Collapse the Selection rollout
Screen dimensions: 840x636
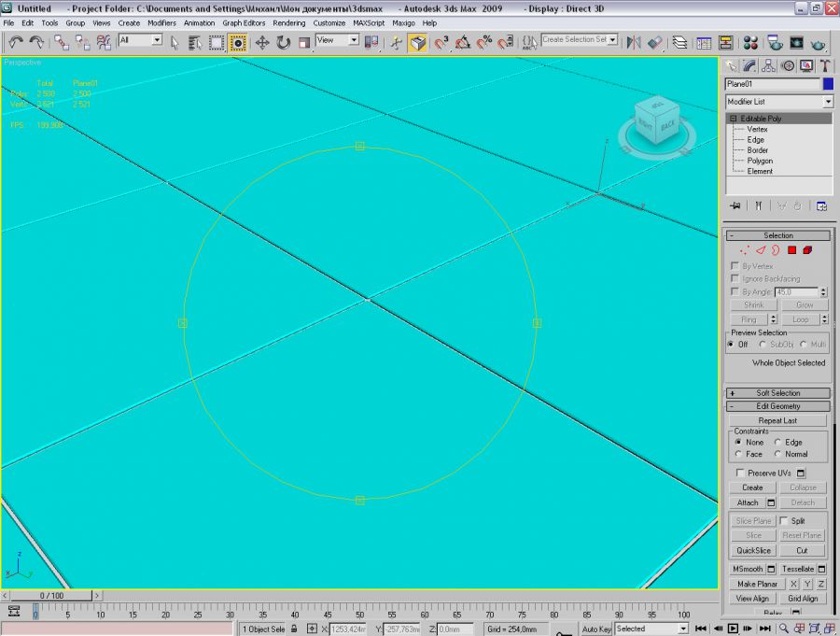(x=777, y=235)
